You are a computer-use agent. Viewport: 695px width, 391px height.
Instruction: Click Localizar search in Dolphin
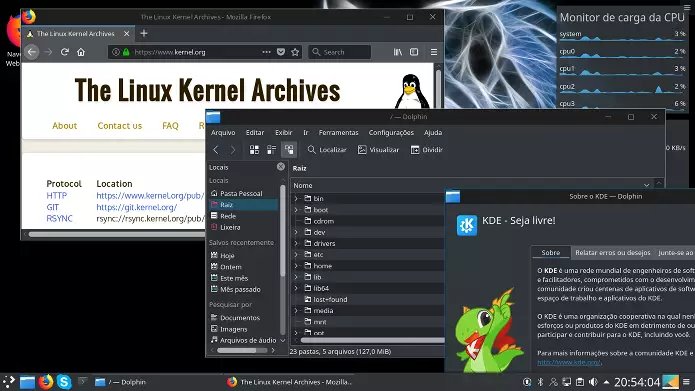tap(327, 150)
